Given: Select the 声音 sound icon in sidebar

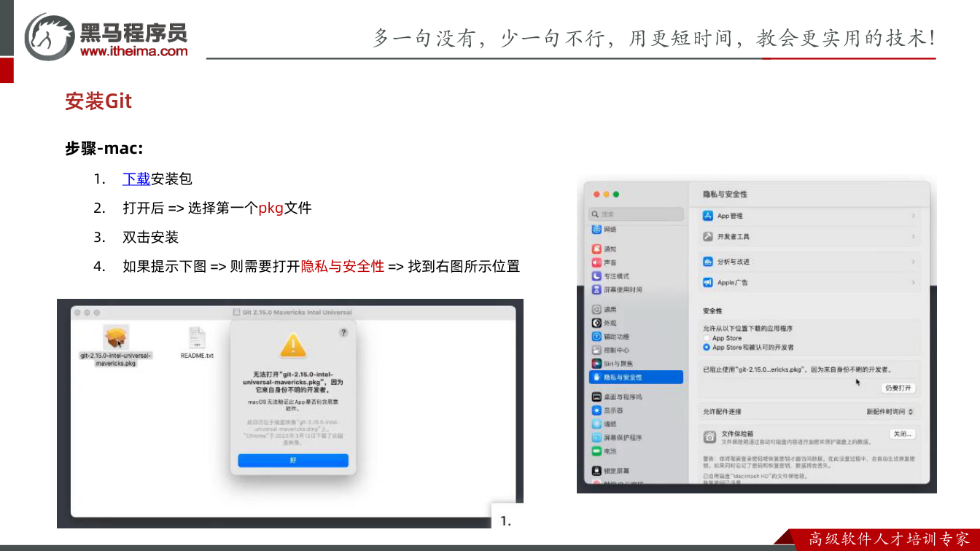Looking at the screenshot, I should pos(596,262).
